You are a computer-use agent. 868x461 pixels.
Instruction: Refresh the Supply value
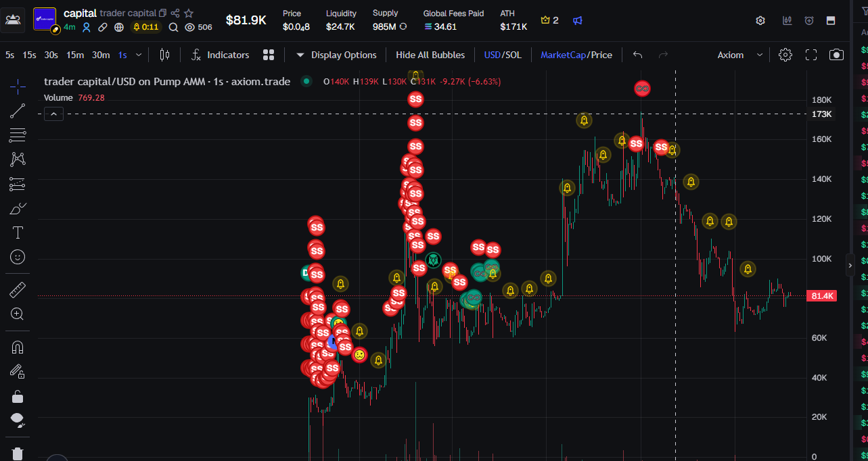point(403,26)
